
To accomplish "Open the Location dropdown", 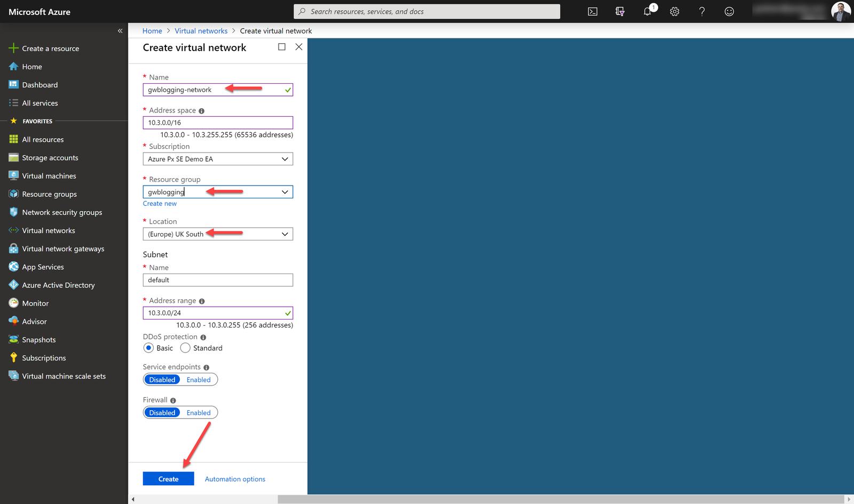I will click(284, 234).
